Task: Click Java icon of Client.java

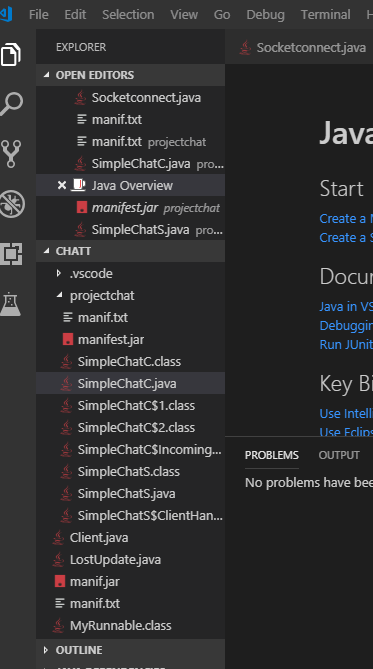Action: 58,537
